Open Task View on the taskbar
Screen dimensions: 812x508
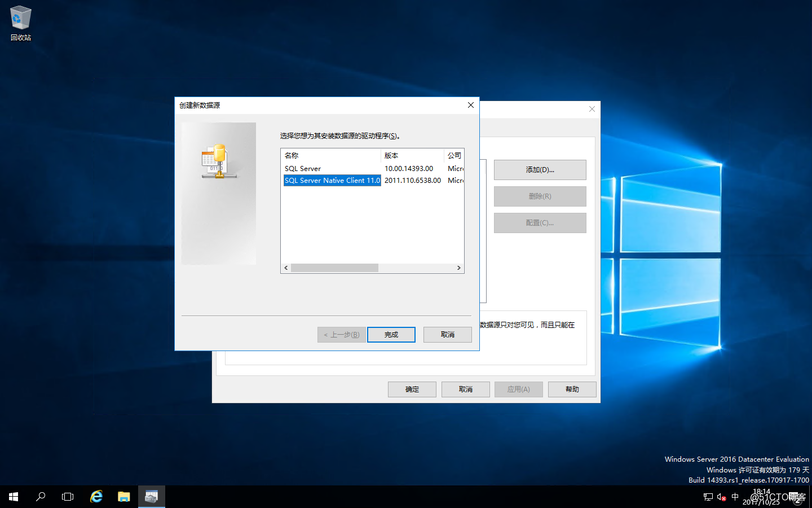point(68,497)
